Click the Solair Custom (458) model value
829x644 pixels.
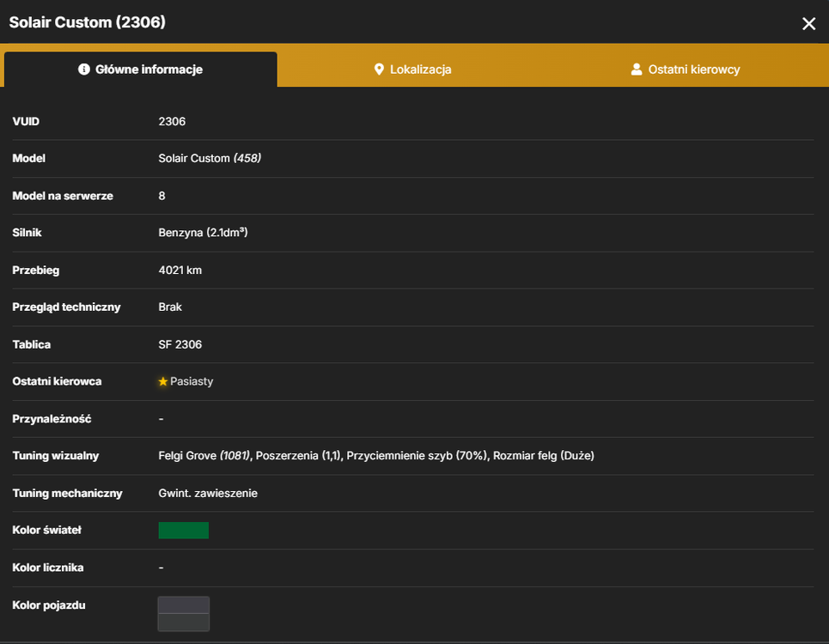(x=210, y=159)
